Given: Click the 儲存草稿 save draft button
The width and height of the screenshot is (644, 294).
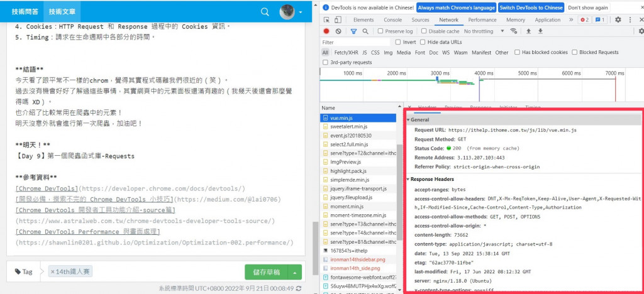Looking at the screenshot, I should 267,272.
